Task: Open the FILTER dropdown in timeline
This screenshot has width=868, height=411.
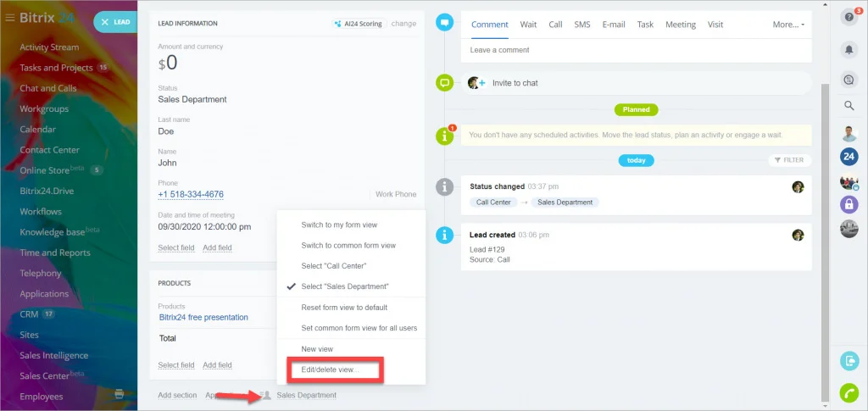Action: (x=789, y=160)
